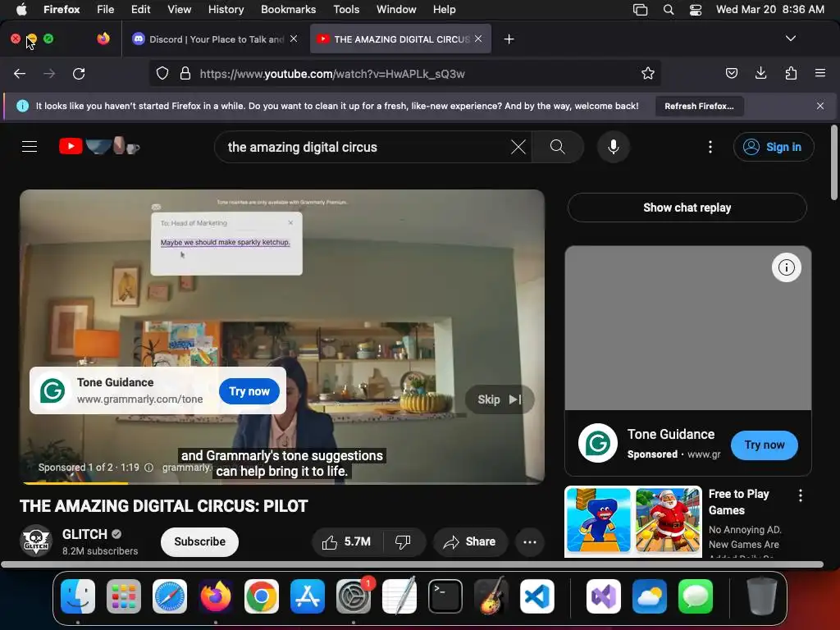Open Safari from the Dock

coord(169,596)
